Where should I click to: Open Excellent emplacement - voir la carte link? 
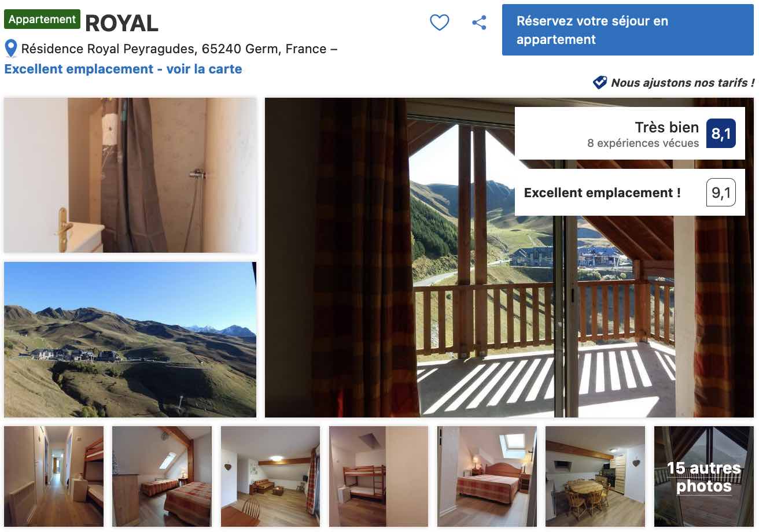pos(123,69)
